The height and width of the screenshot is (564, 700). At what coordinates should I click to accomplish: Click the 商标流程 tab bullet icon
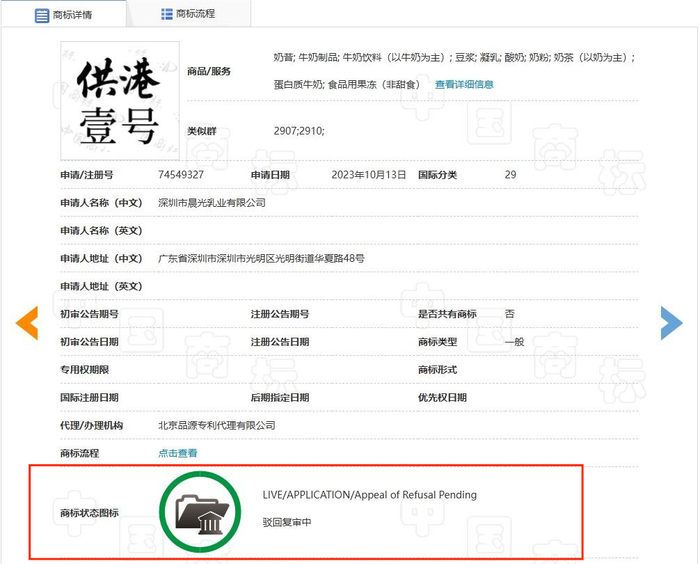167,14
